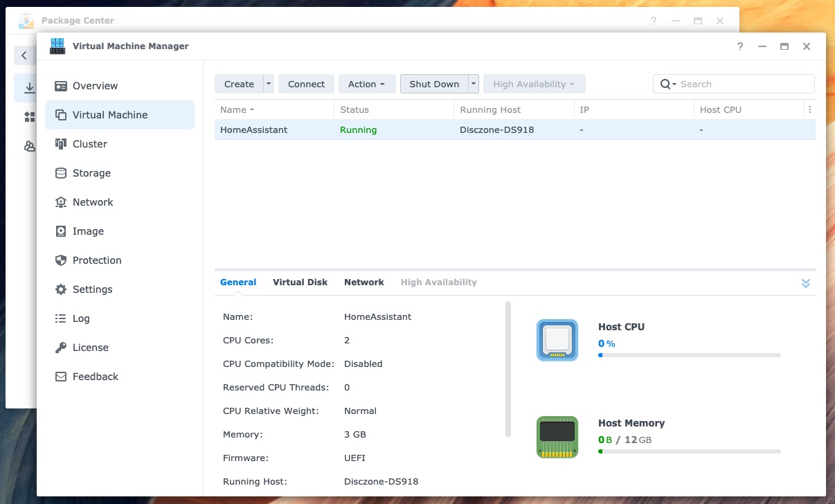The image size is (835, 504).
Task: Open the Feedback section
Action: (120, 377)
